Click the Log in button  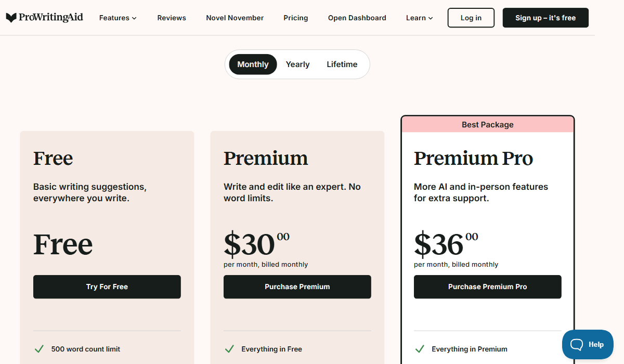pos(471,18)
